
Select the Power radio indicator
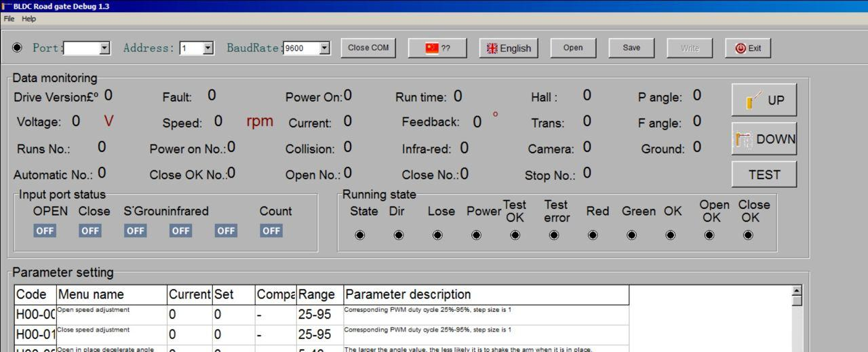click(476, 235)
